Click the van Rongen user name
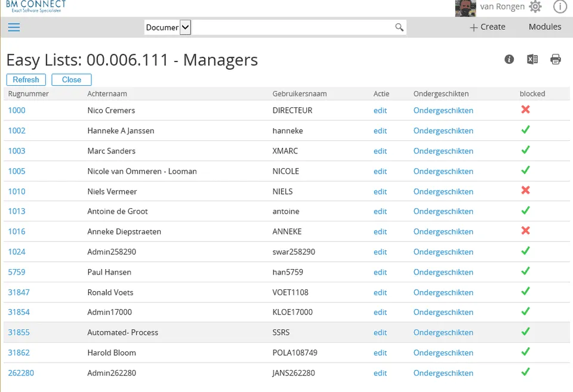The height and width of the screenshot is (392, 573). point(502,7)
